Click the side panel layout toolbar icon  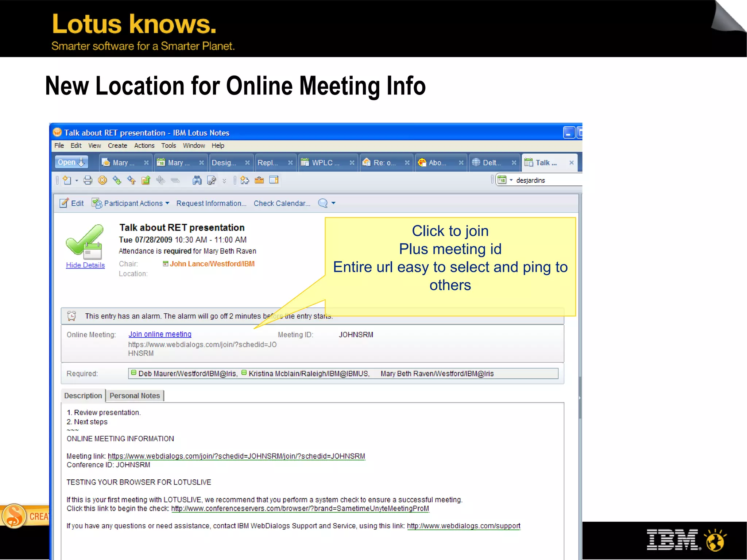point(274,180)
